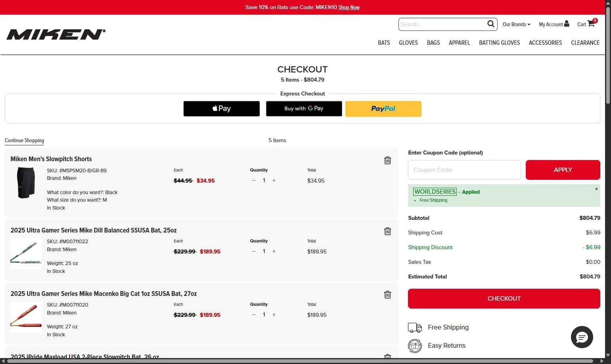
Task: Open the GLOVES menu
Action: click(408, 43)
